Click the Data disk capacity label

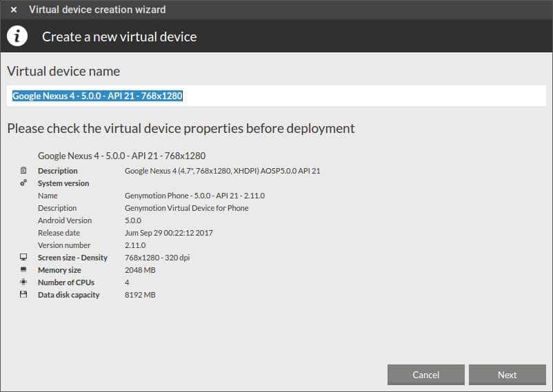point(69,295)
